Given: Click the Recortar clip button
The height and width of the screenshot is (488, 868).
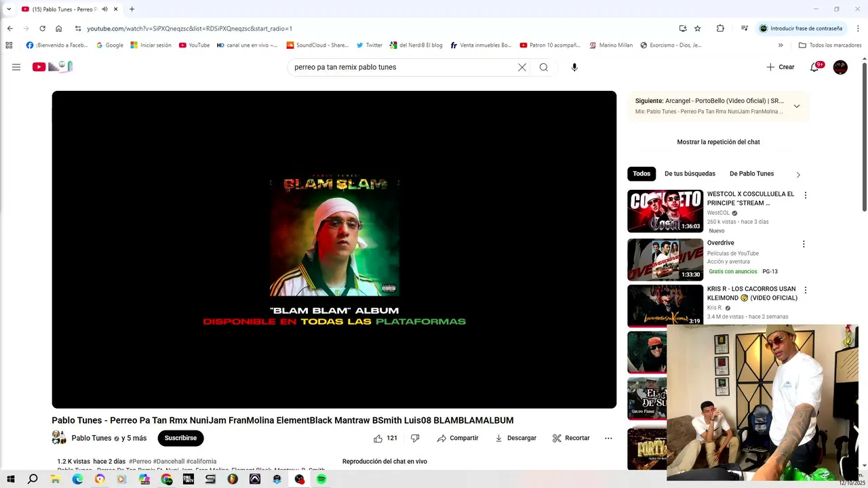Looking at the screenshot, I should click(571, 439).
